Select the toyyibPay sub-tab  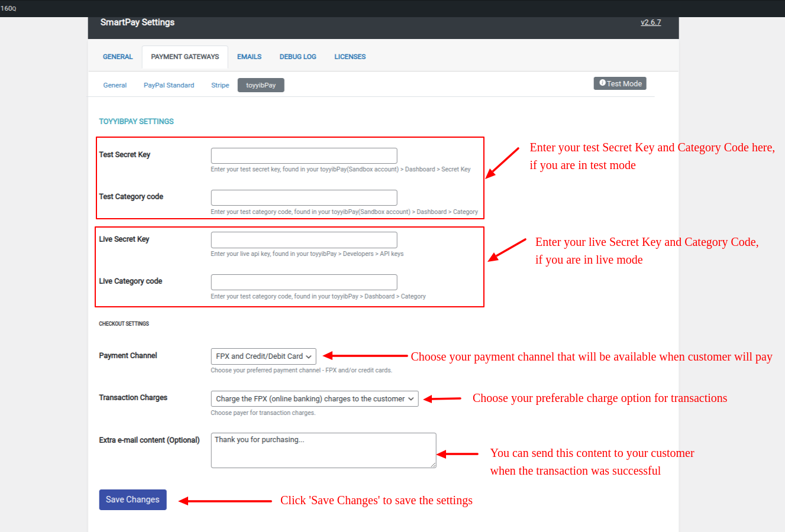coord(261,85)
